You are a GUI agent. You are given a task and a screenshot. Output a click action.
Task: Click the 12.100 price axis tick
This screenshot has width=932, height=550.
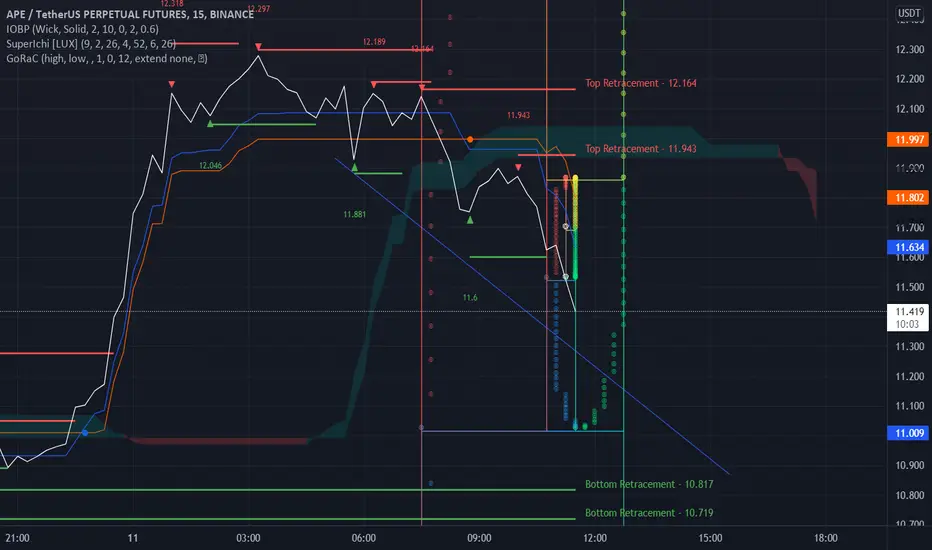(x=909, y=109)
